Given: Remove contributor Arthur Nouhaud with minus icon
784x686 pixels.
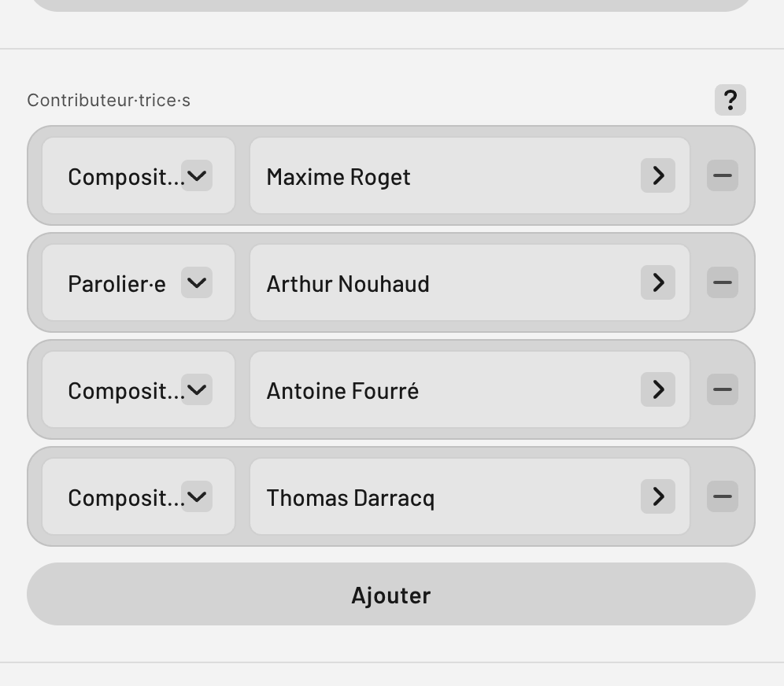Looking at the screenshot, I should [x=723, y=282].
